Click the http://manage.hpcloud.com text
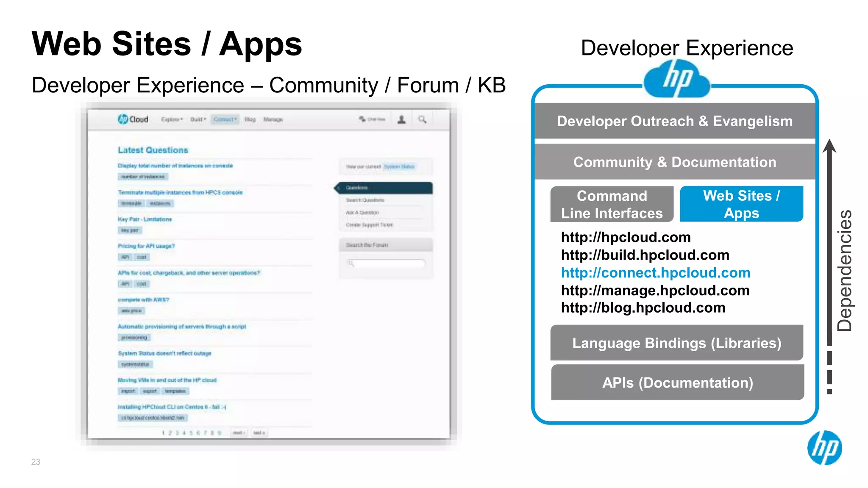Viewport: 868px width, 488px height. [655, 291]
